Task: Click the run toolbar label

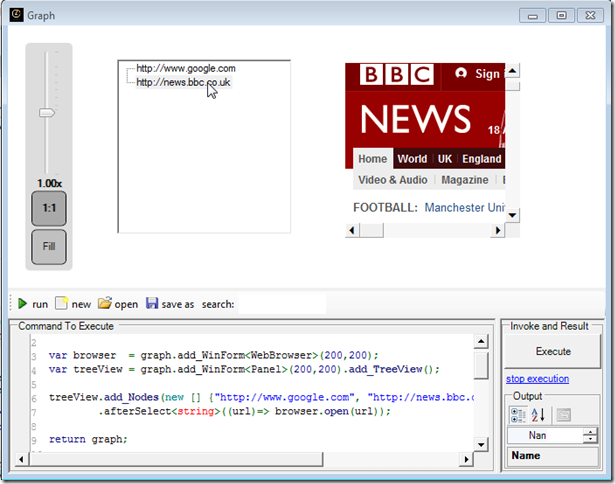Action: point(40,304)
